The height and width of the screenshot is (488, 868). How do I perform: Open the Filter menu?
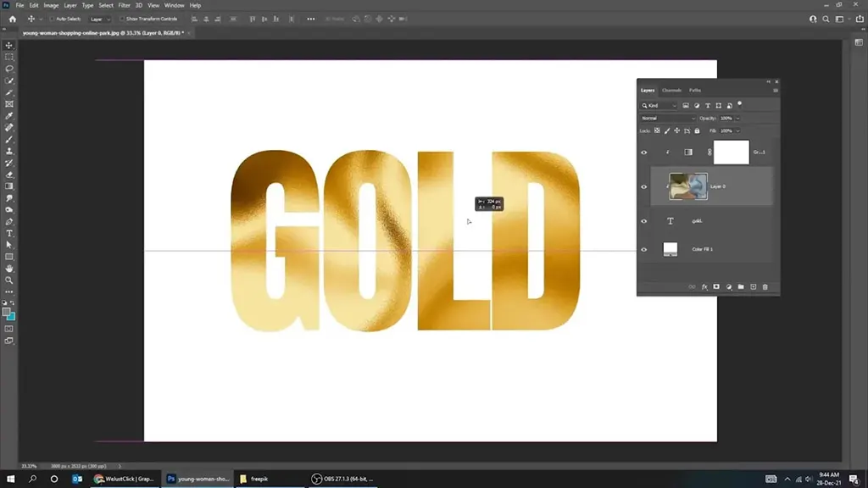pos(124,6)
